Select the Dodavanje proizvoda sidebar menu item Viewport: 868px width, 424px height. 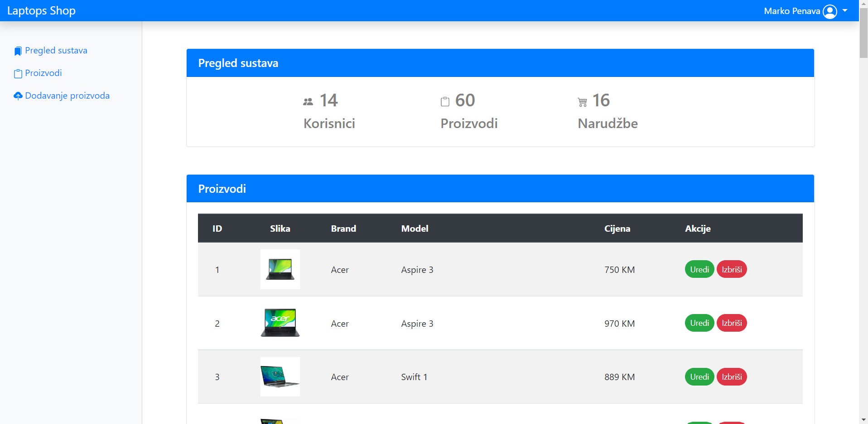coord(67,95)
